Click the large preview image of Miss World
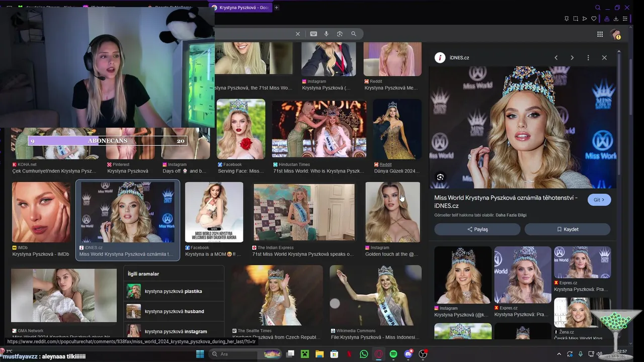The height and width of the screenshot is (362, 644). [x=522, y=128]
